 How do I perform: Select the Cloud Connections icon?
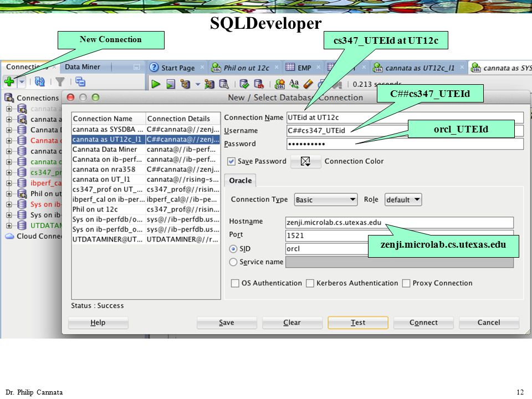[9, 236]
